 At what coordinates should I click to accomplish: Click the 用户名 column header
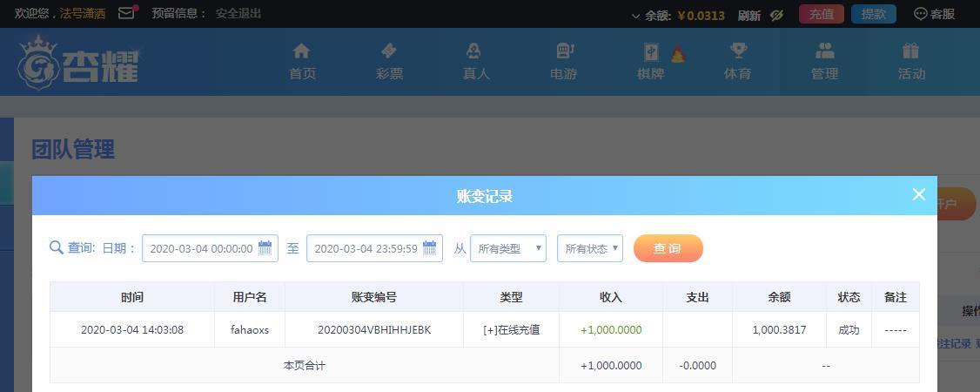click(x=250, y=297)
